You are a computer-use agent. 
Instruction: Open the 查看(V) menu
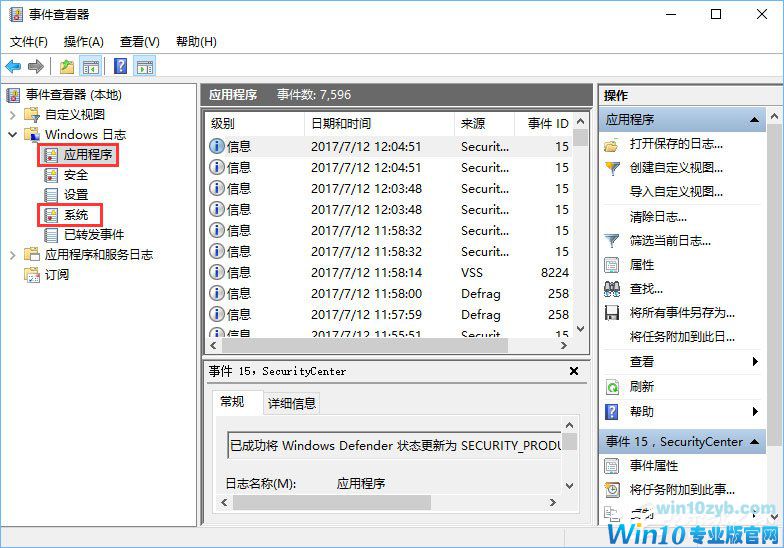140,42
